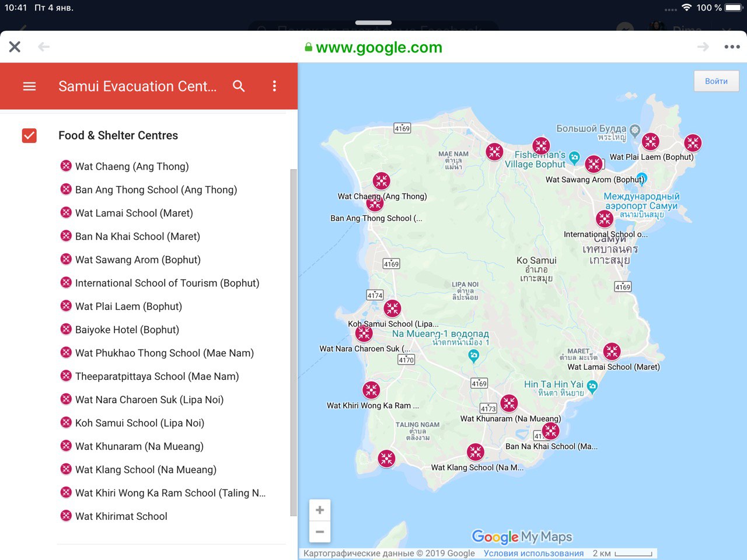Select Koh Samui School (Lipa Noi) in list
The width and height of the screenshot is (747, 560).
point(139,423)
